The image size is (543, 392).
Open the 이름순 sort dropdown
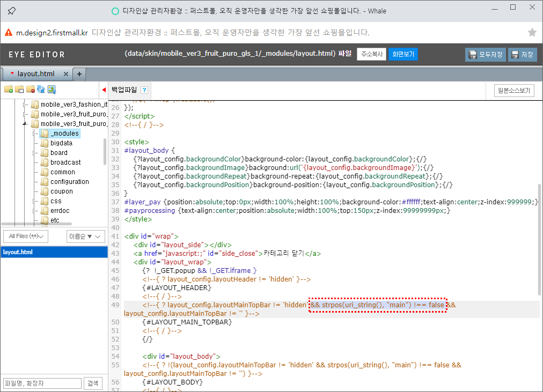pos(85,236)
